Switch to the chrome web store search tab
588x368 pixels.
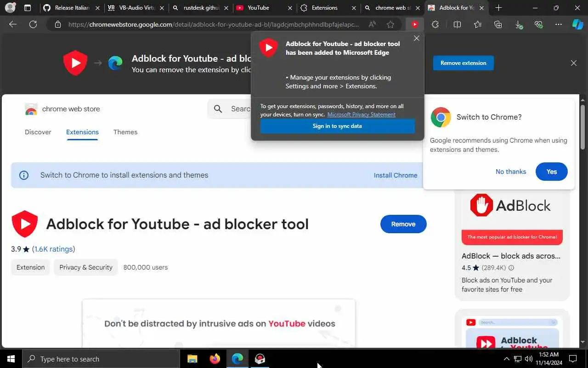(392, 8)
